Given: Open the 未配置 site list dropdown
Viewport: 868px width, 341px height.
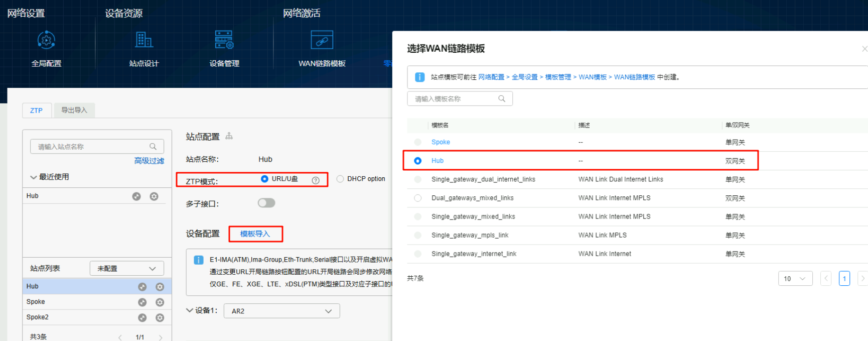Looking at the screenshot, I should coord(126,269).
